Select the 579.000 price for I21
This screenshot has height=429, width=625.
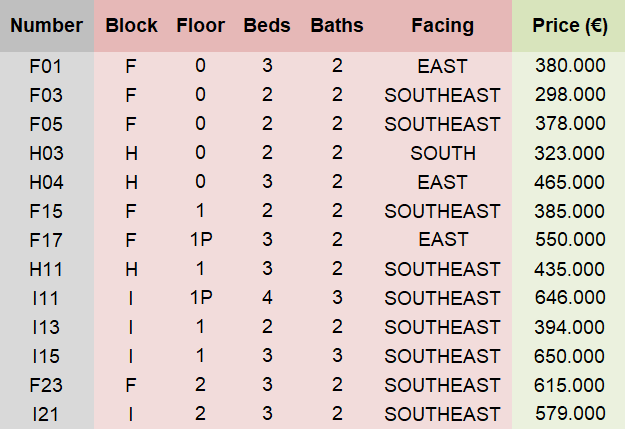570,414
